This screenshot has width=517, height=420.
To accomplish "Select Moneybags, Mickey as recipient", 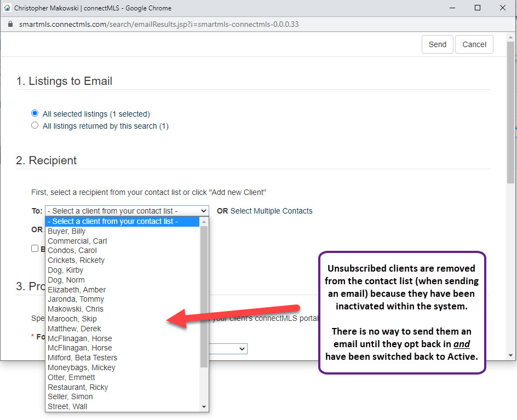I will (x=122, y=367).
